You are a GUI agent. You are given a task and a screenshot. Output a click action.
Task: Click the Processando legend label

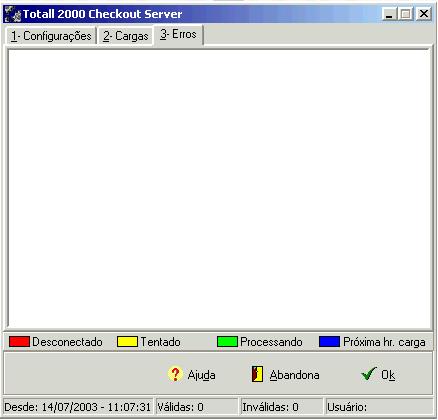pos(271,342)
